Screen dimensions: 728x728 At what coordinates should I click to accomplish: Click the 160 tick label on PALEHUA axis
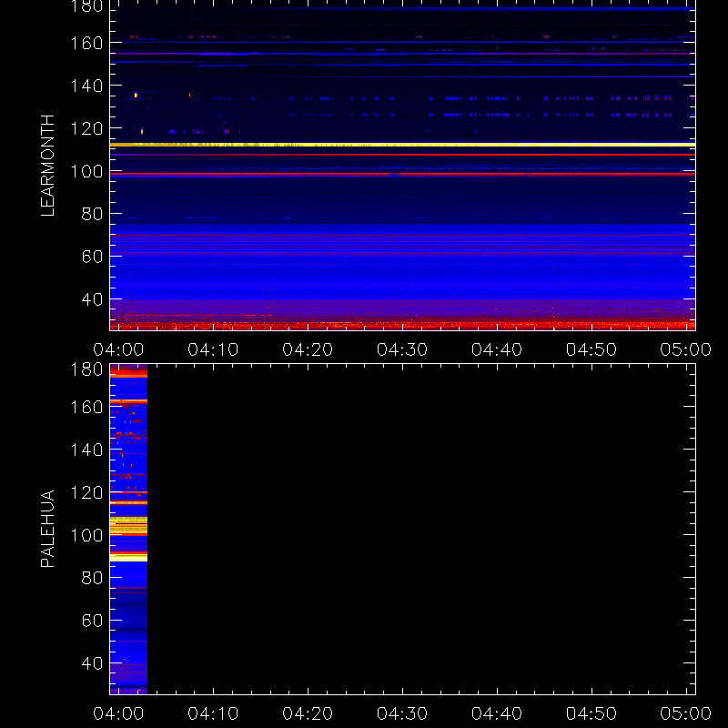(x=86, y=407)
